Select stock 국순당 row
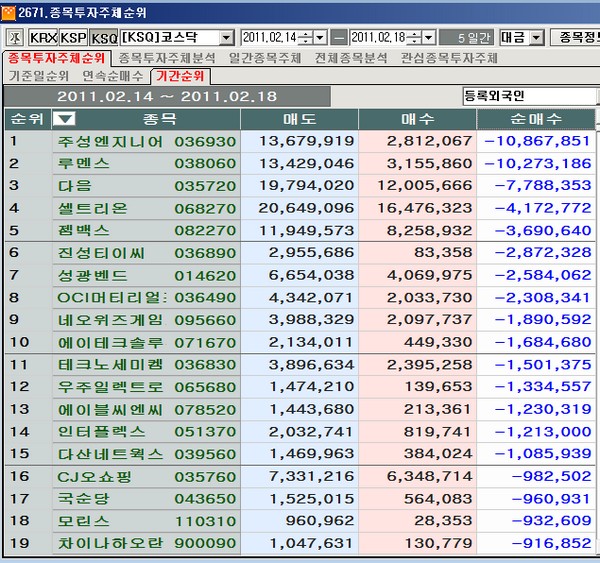This screenshot has height=563, width=600. click(300, 499)
